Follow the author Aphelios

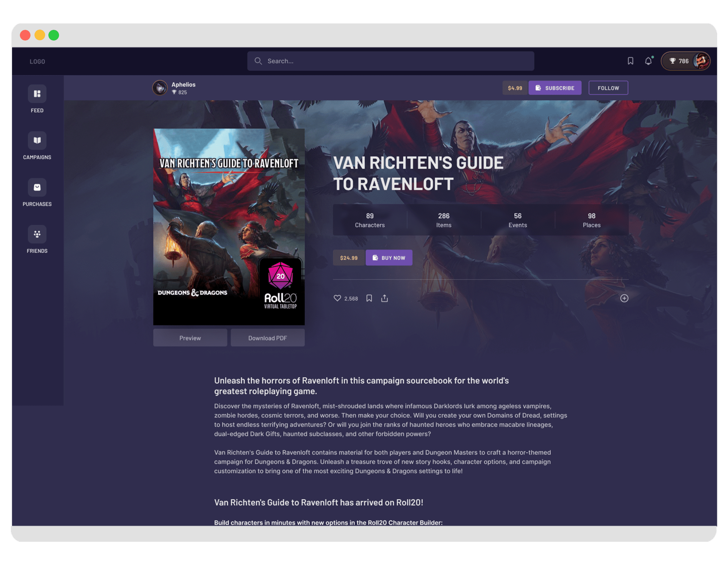tap(608, 88)
